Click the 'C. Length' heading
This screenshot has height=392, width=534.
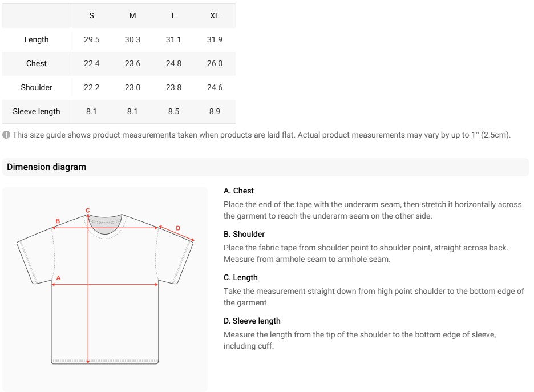coord(240,277)
